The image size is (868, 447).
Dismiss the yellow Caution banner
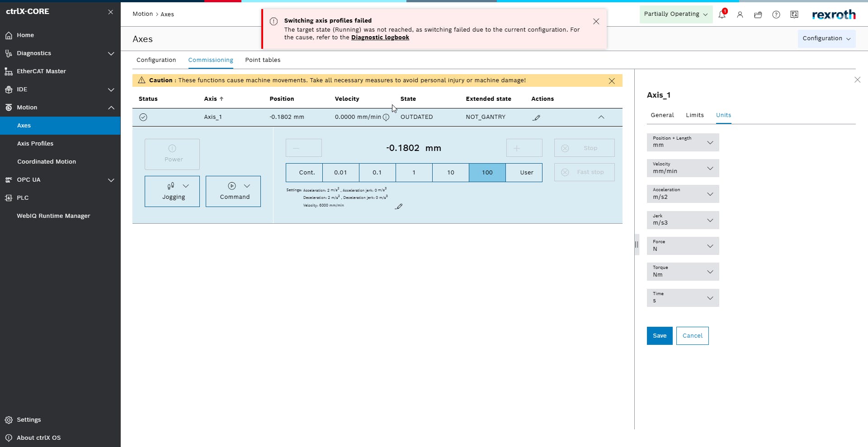coord(612,81)
